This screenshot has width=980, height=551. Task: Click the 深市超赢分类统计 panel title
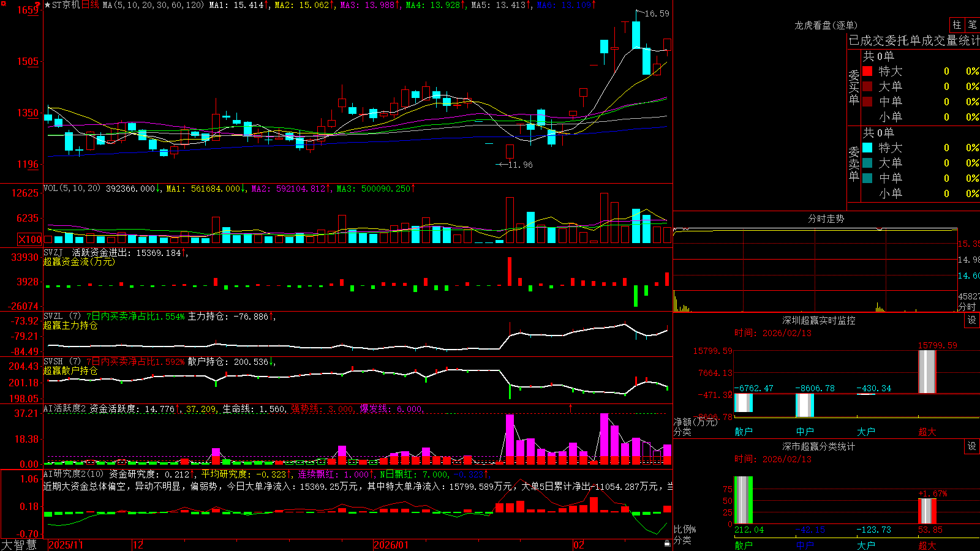(819, 446)
